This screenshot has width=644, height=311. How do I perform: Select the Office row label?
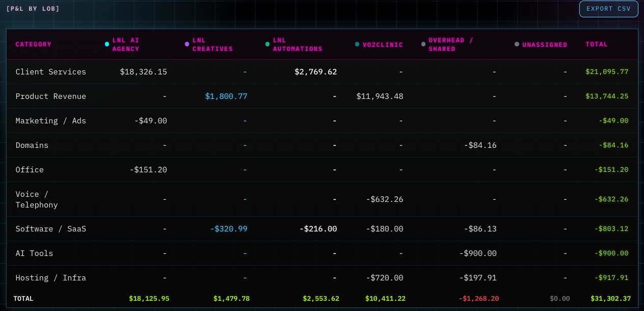point(30,170)
